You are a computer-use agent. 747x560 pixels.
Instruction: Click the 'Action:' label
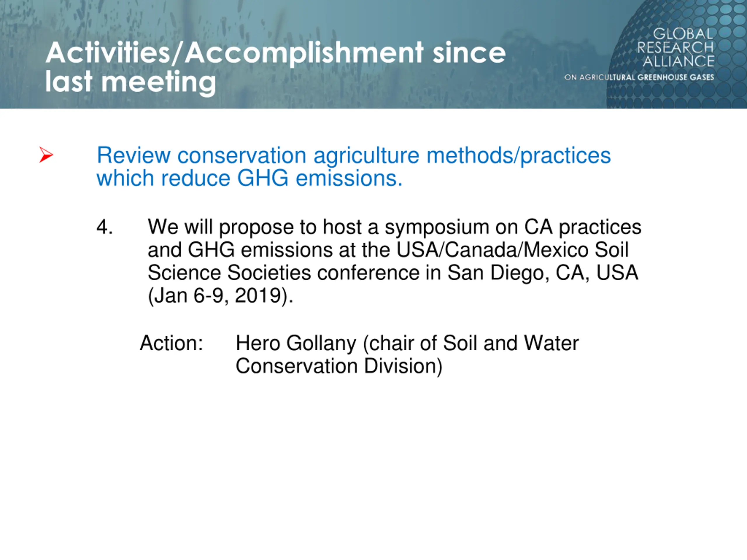(172, 343)
